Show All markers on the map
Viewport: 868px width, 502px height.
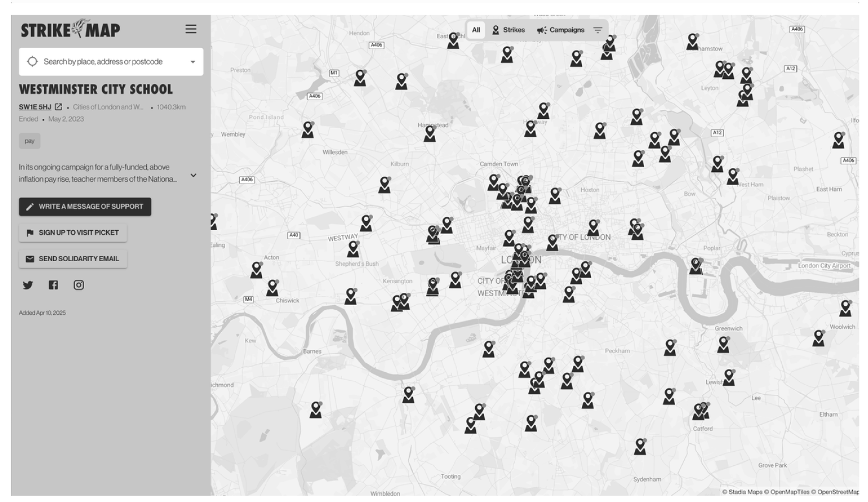click(476, 30)
